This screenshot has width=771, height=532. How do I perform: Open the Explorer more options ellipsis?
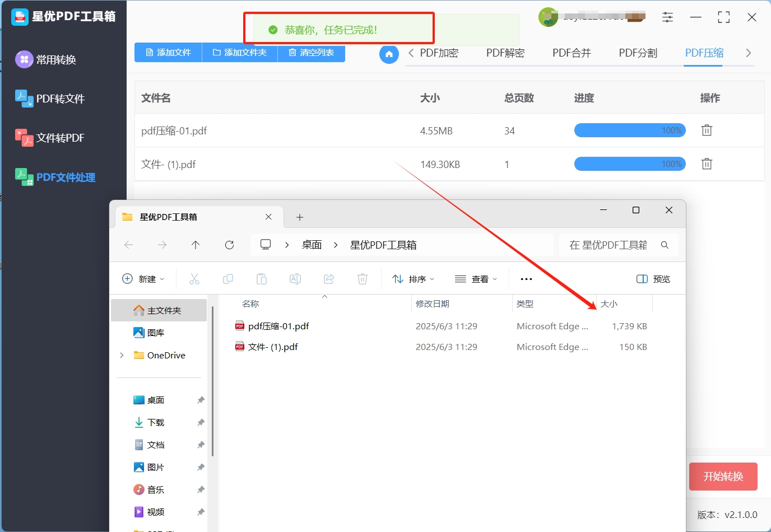click(x=526, y=279)
